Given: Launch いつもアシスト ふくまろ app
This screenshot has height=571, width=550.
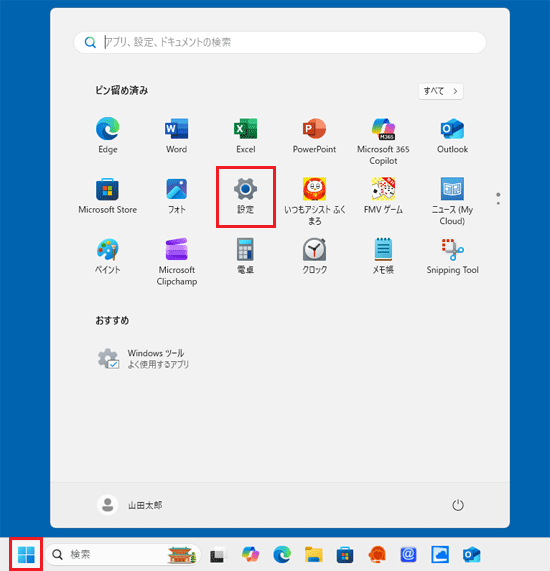Looking at the screenshot, I should [314, 201].
